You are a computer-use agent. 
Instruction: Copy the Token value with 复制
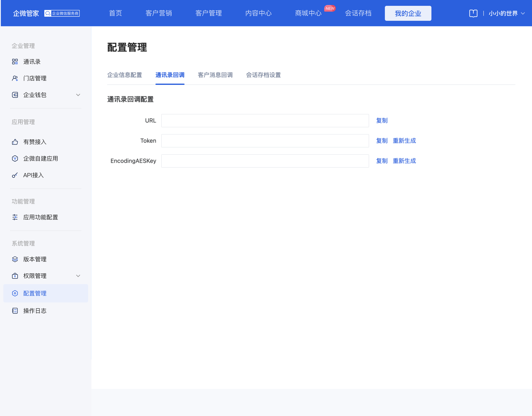(x=382, y=141)
